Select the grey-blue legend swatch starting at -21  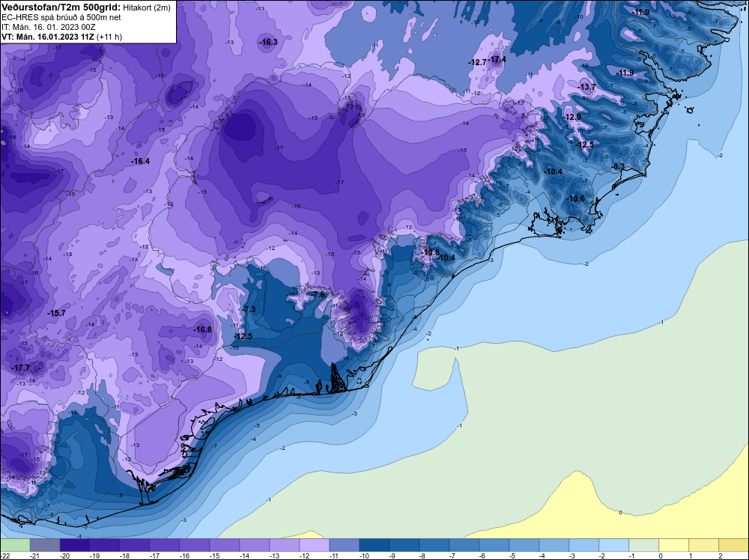point(45,545)
